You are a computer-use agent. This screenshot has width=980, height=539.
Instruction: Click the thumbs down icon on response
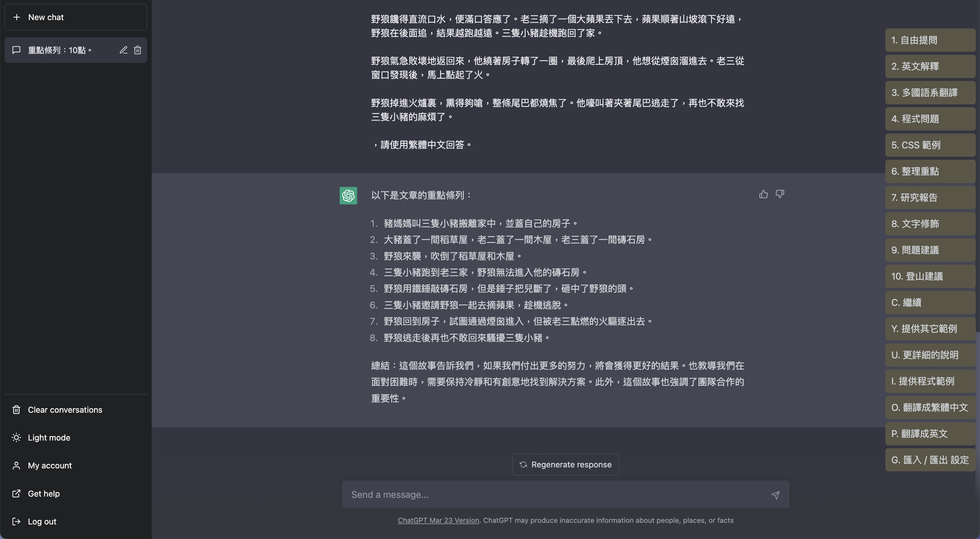[779, 194]
